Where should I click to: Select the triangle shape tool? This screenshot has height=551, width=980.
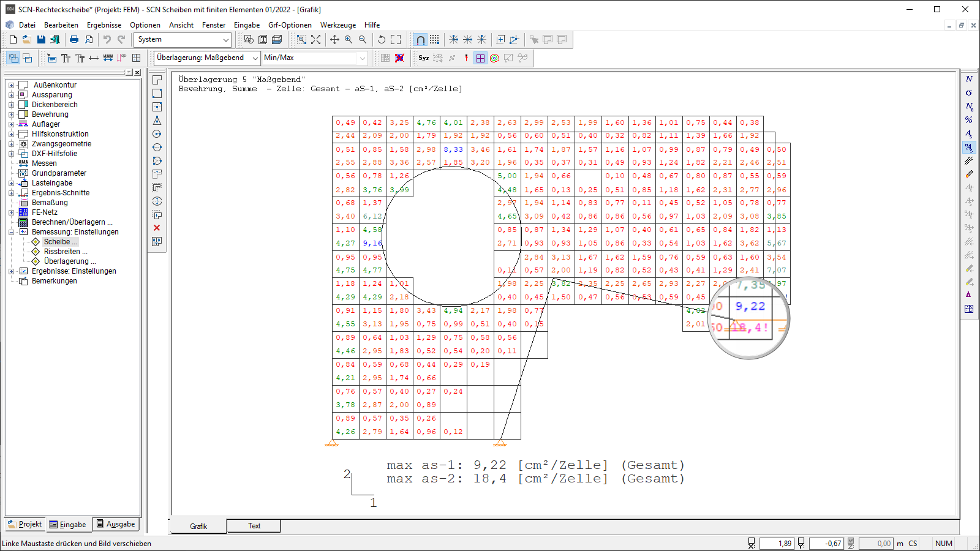[x=157, y=121]
